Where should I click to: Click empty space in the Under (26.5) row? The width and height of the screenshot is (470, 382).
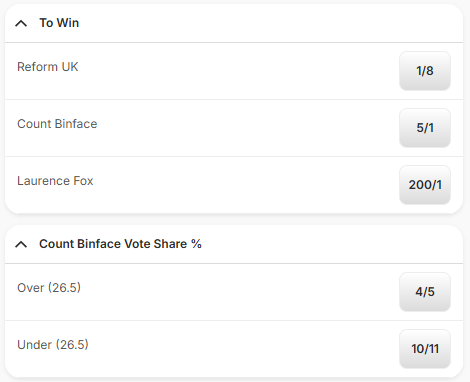click(x=233, y=349)
